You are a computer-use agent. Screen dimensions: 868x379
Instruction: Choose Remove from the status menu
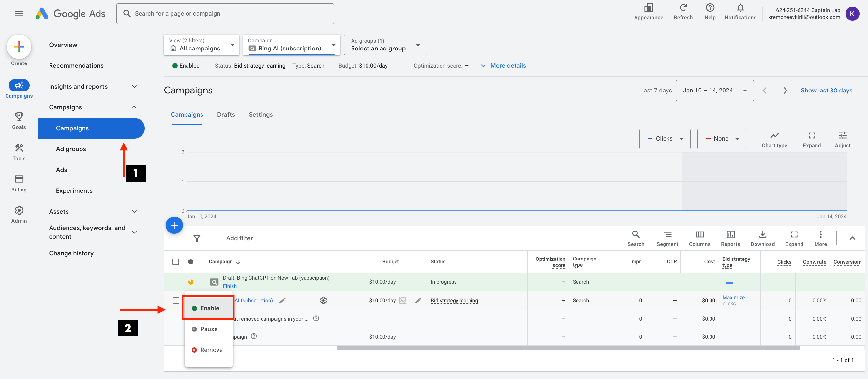pyautogui.click(x=211, y=350)
